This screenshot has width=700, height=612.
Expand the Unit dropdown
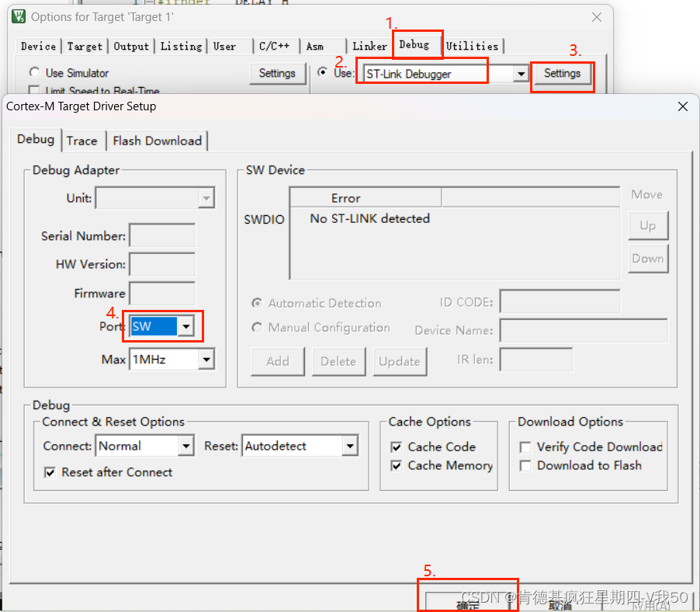pyautogui.click(x=206, y=198)
